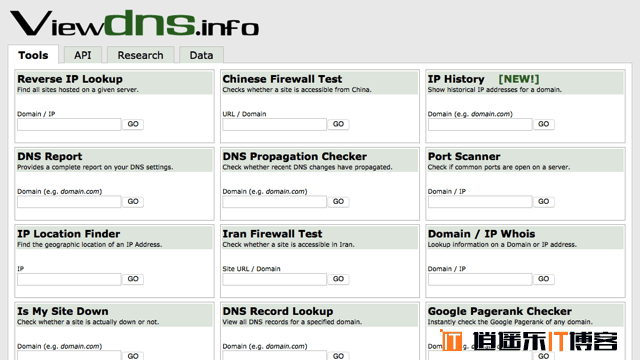Click the Port Scanner heading
This screenshot has height=360, width=640.
tap(464, 156)
